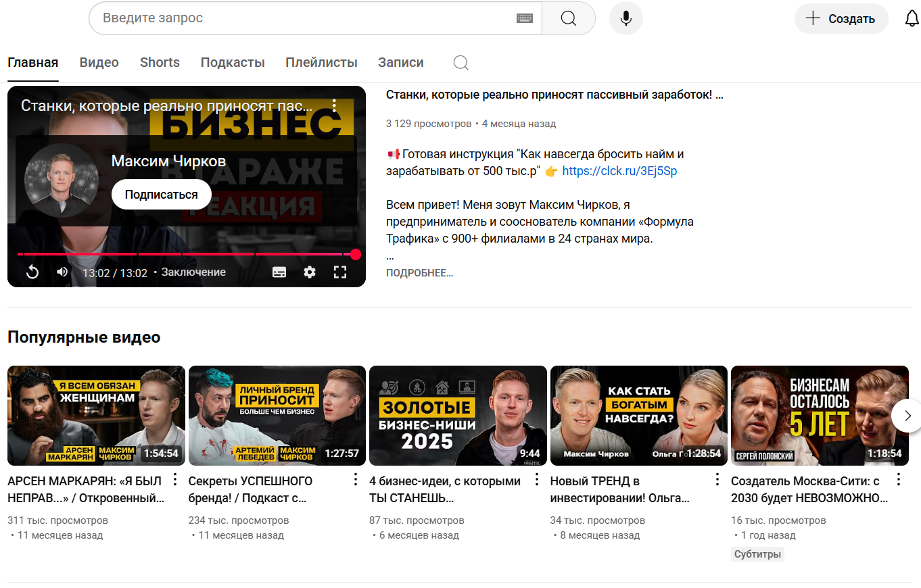Search within the channel using the magnifier icon
Screen dimensions: 921x588
pos(461,63)
